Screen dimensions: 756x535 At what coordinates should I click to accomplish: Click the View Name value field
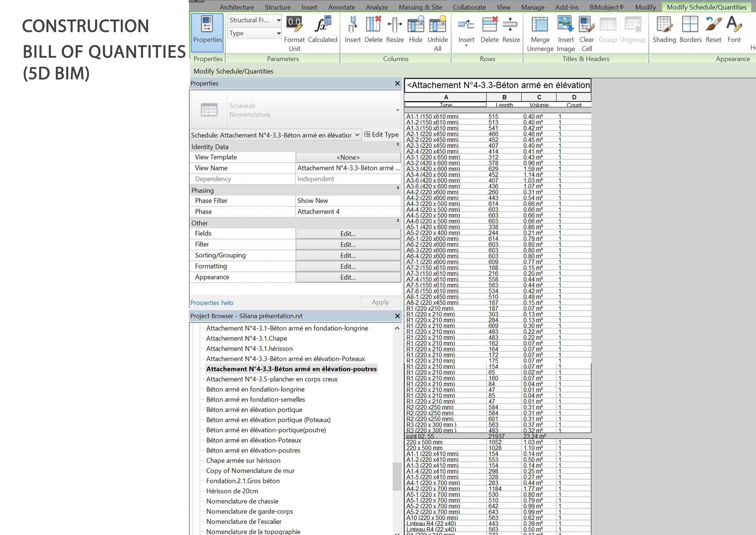tap(348, 168)
